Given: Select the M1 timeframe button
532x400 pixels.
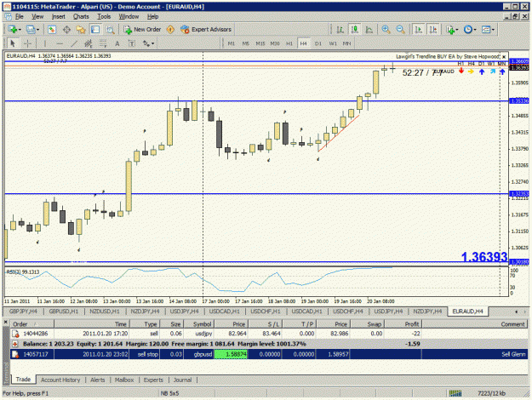Looking at the screenshot, I should click(x=231, y=43).
